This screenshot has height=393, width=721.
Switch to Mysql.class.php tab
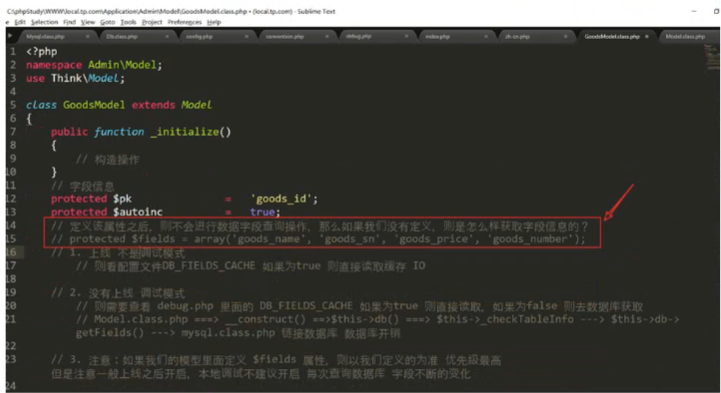click(45, 36)
